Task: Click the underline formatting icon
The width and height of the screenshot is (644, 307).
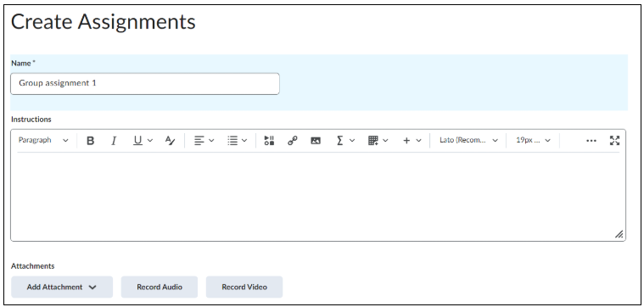Action: point(138,141)
